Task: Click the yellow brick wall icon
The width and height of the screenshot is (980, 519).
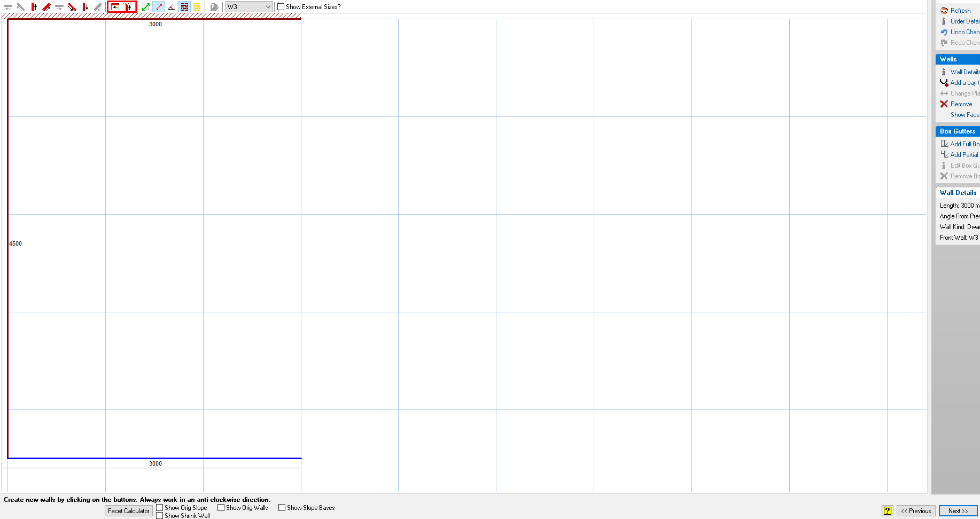Action: click(x=197, y=7)
